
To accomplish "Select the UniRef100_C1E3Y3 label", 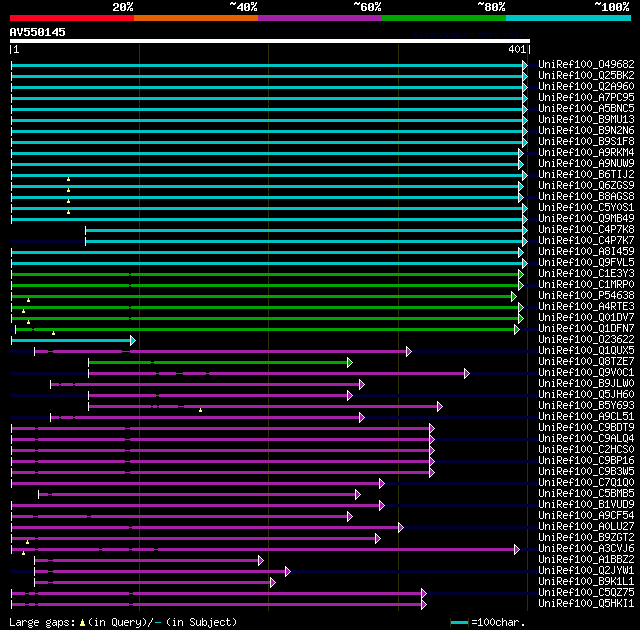I will (x=586, y=273).
